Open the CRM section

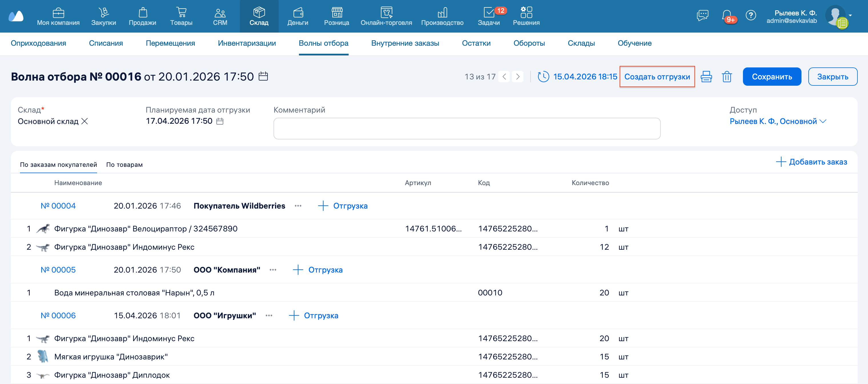click(x=220, y=17)
